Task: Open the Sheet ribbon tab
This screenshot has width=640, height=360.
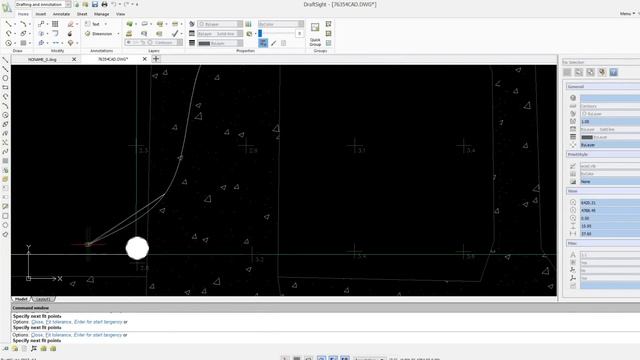Action: click(82, 14)
